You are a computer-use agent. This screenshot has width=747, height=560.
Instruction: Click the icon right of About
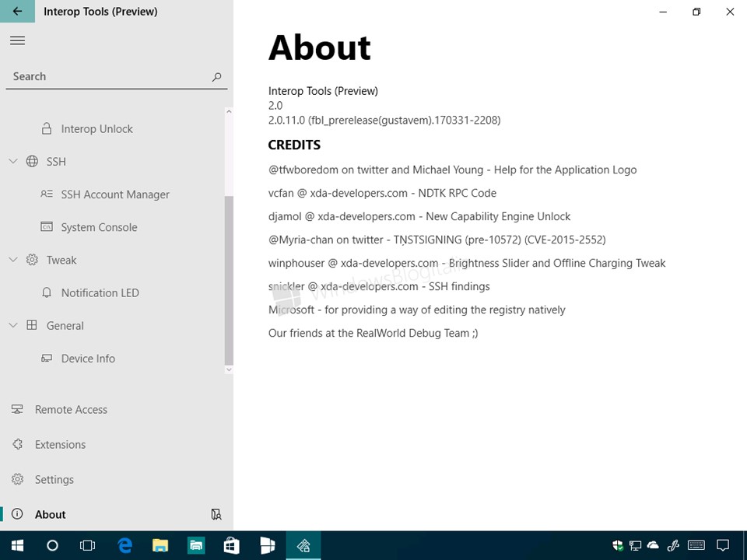pos(216,514)
